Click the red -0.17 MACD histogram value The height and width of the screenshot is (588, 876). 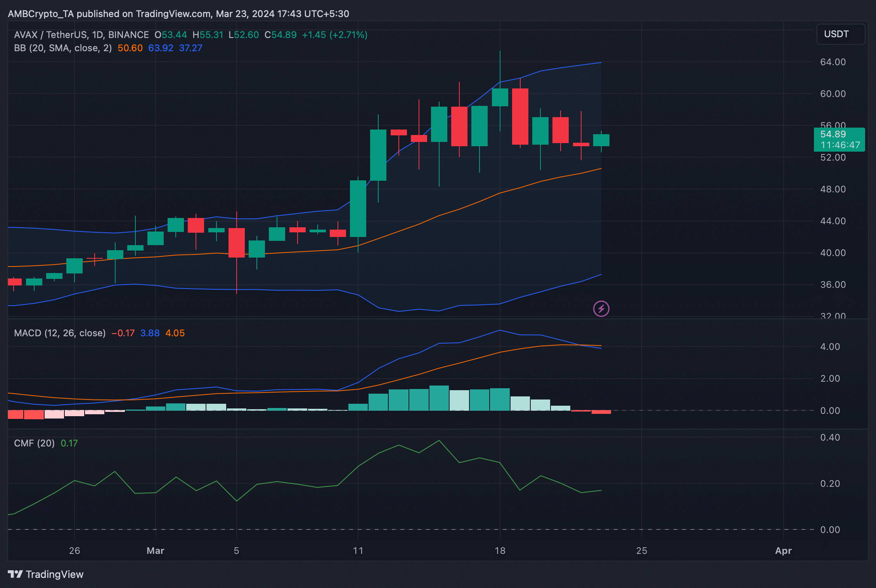tap(123, 333)
